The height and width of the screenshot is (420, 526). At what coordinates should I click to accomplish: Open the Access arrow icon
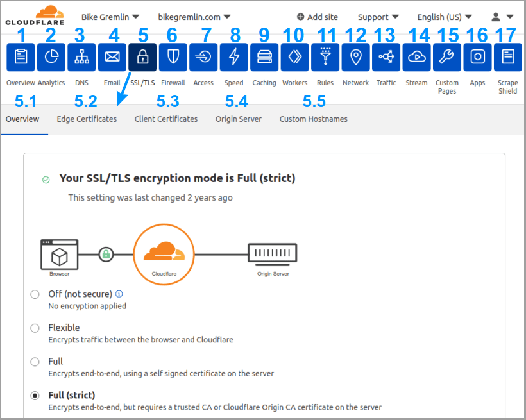pyautogui.click(x=203, y=57)
